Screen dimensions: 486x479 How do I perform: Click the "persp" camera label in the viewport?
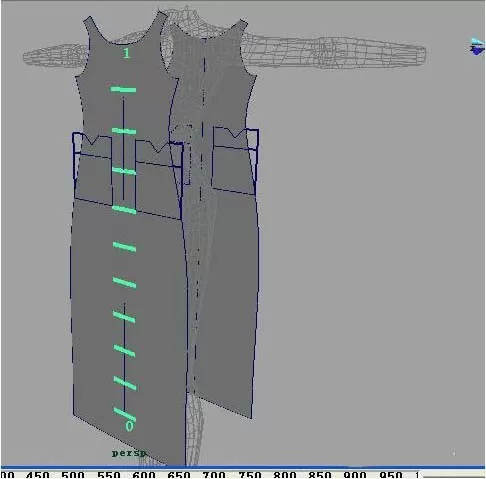pos(129,454)
